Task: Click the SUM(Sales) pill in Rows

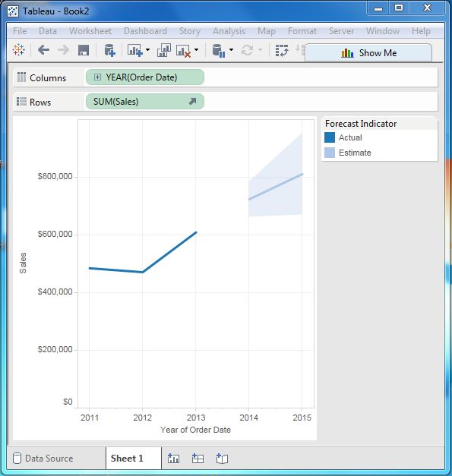Action: pyautogui.click(x=145, y=102)
